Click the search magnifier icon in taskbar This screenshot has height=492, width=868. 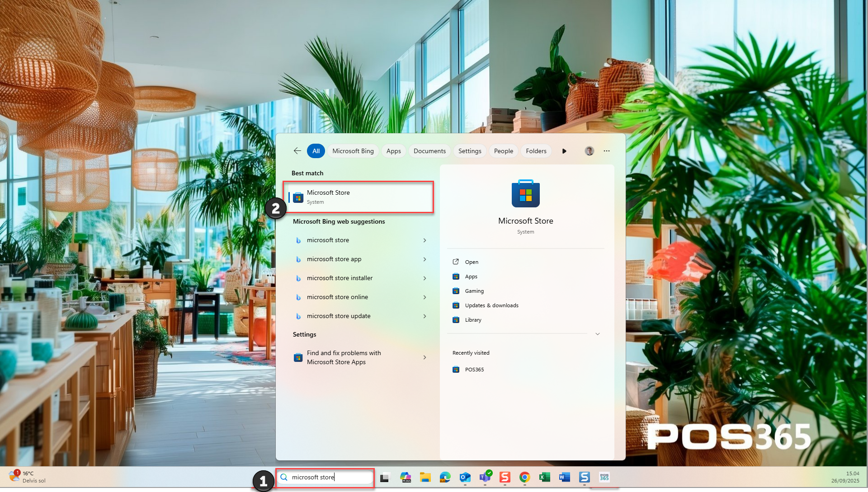click(x=284, y=478)
